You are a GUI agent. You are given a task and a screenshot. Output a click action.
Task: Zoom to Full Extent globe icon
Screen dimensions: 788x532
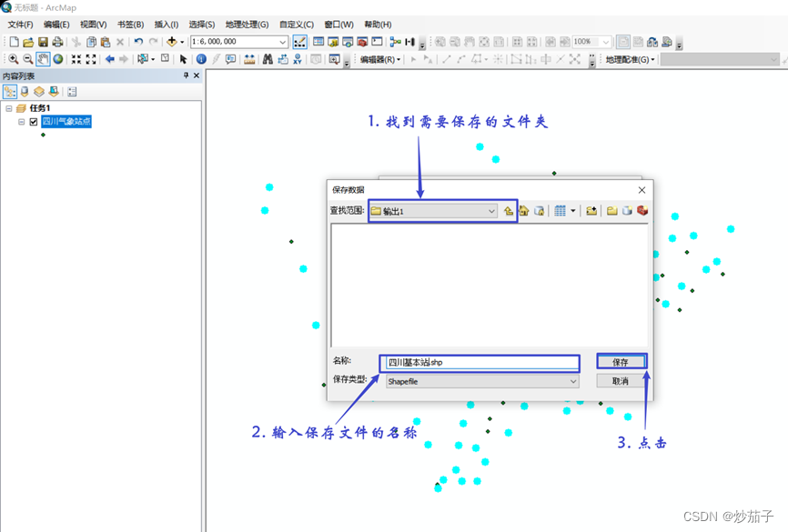(58, 59)
